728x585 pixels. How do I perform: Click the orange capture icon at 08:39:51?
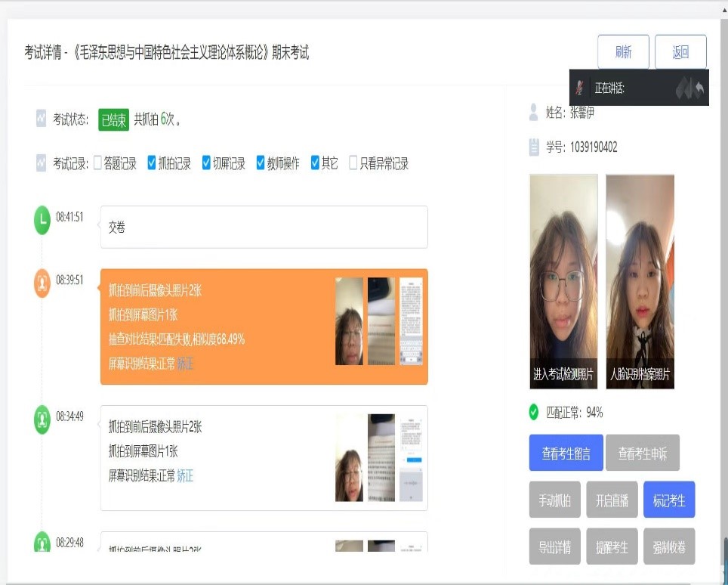[42, 283]
